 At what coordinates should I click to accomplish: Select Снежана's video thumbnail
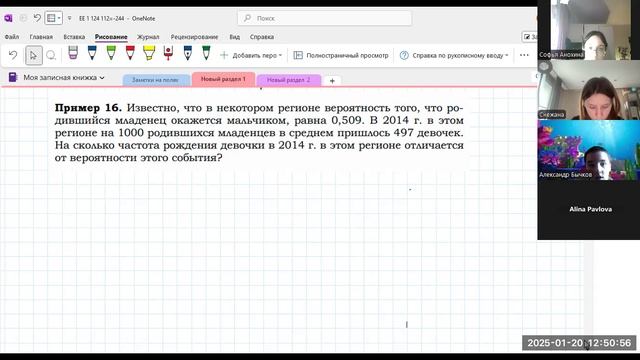(x=589, y=90)
